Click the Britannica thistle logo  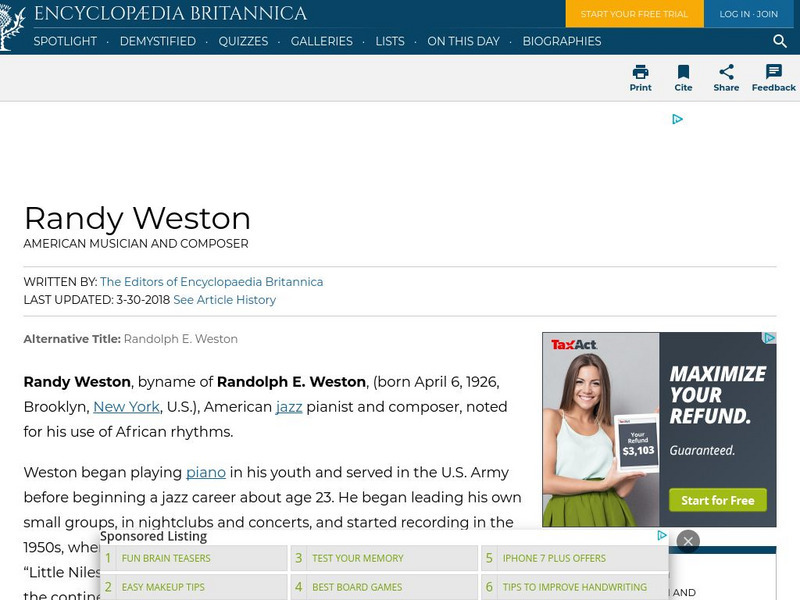[x=13, y=27]
